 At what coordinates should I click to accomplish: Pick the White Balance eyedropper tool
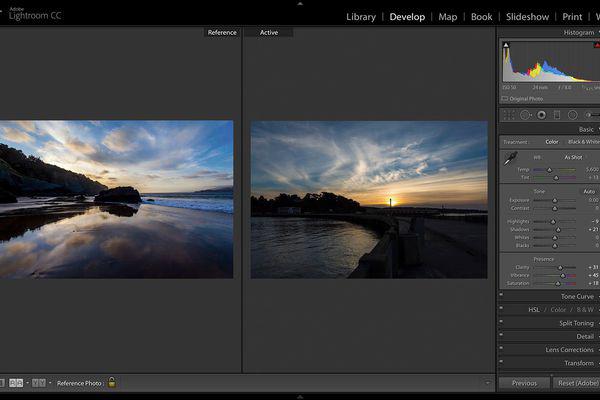pos(510,158)
